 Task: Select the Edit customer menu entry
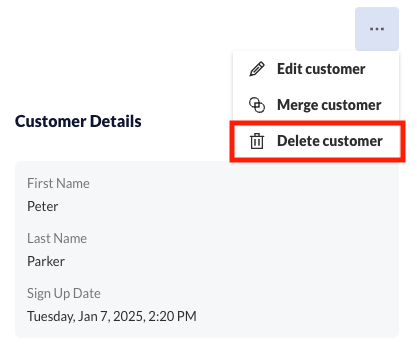(x=316, y=69)
